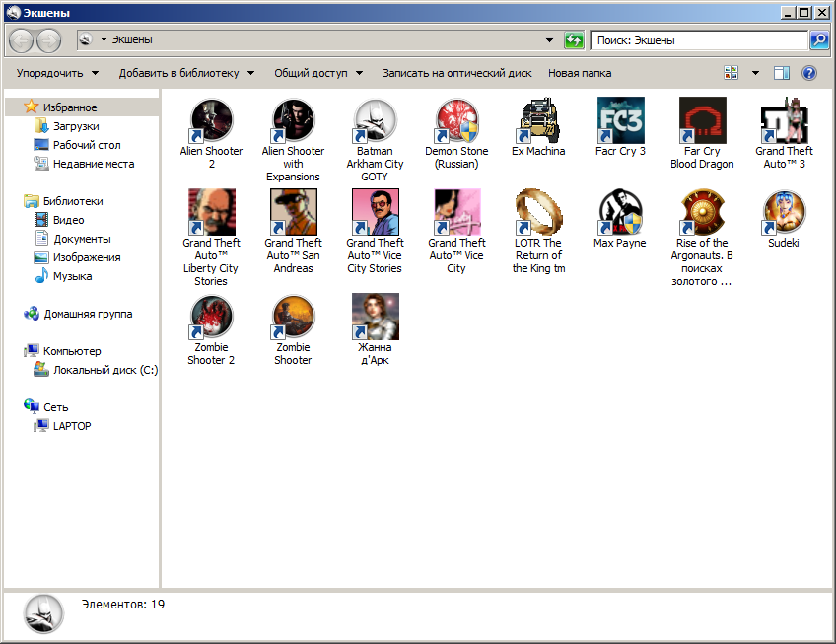Select Компьютер in the navigation pane
This screenshot has height=644, width=836.
[x=72, y=351]
